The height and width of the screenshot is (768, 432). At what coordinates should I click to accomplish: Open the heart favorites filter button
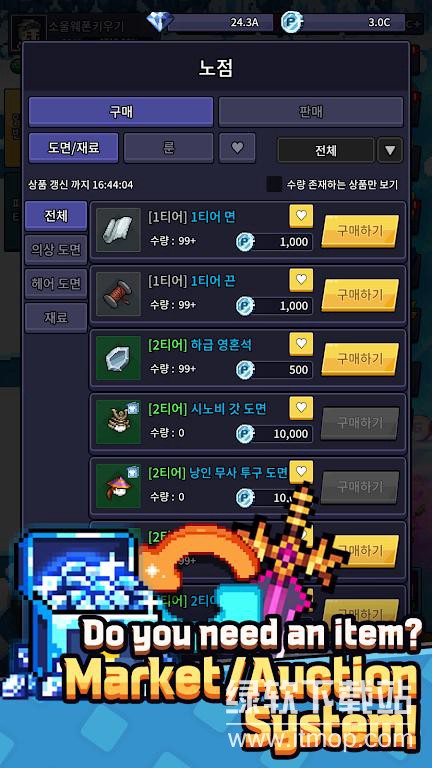click(x=237, y=148)
